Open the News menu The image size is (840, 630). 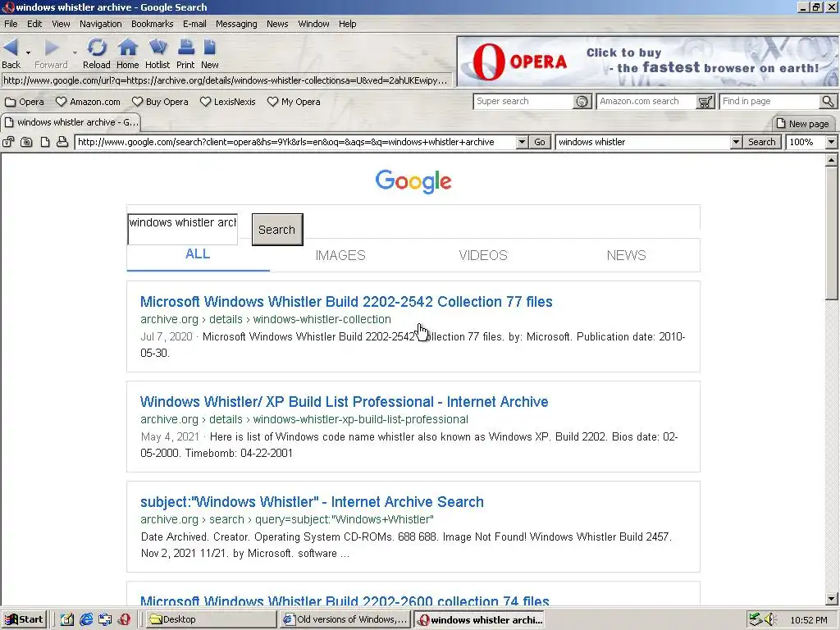pos(277,24)
